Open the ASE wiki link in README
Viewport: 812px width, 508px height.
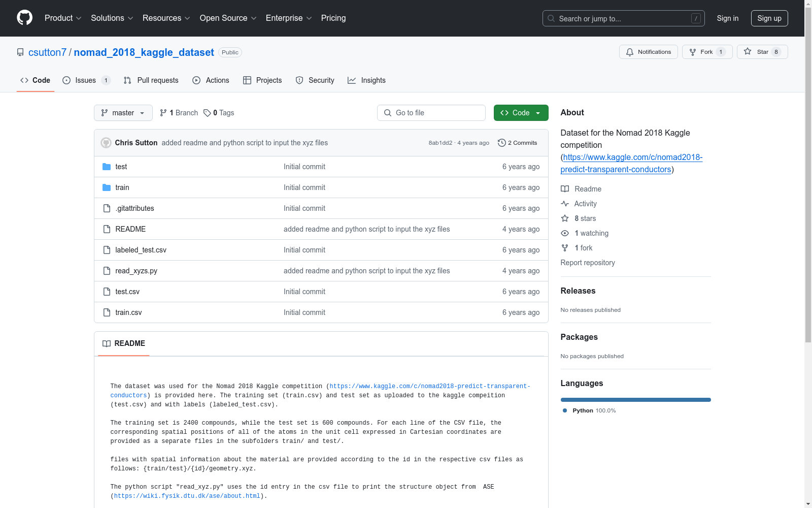(187, 496)
